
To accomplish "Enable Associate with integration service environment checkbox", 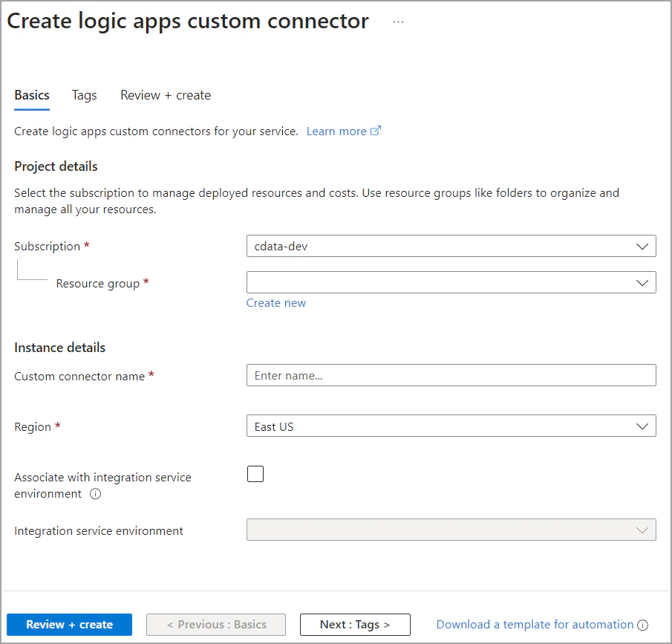I will (x=255, y=474).
